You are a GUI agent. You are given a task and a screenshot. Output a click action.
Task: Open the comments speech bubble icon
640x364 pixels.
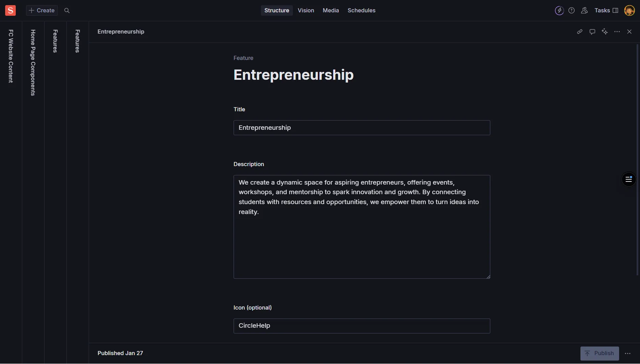tap(592, 32)
